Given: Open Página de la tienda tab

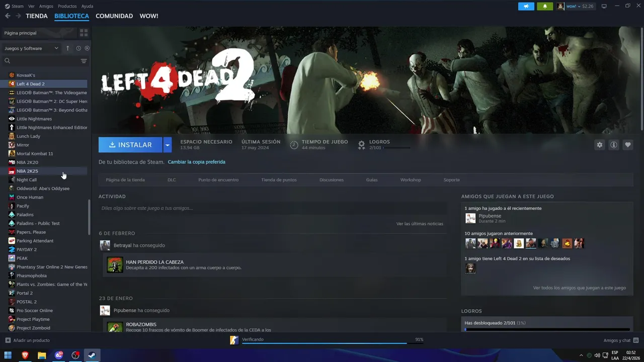Looking at the screenshot, I should point(125,179).
